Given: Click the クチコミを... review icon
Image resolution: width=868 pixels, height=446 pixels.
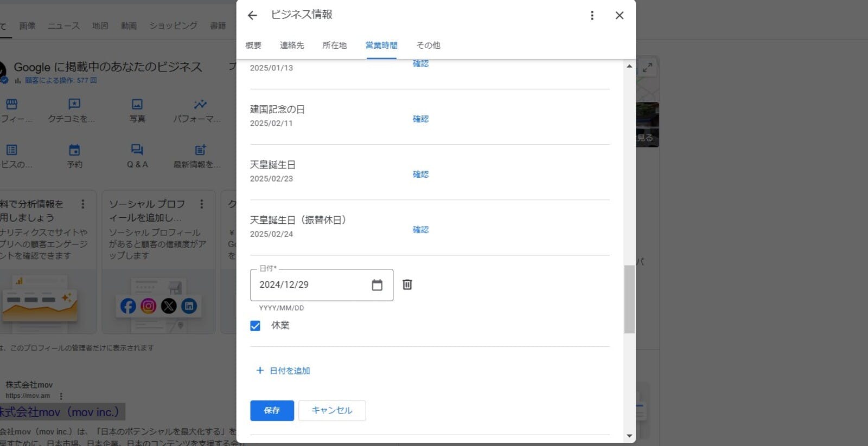Looking at the screenshot, I should [74, 104].
